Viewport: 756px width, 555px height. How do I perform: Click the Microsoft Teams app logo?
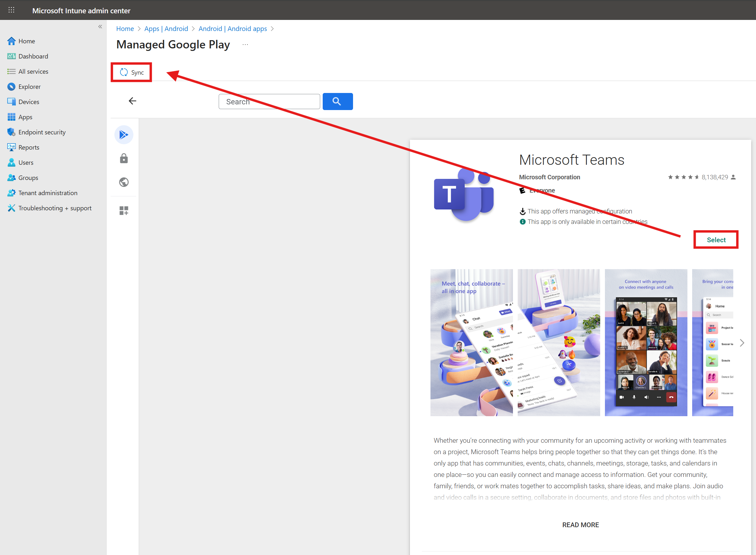point(464,195)
